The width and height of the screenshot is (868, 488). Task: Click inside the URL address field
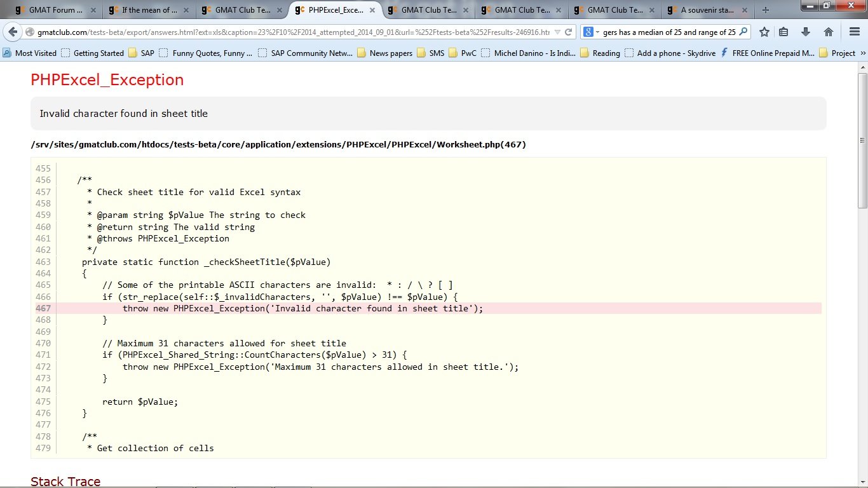[x=286, y=32]
